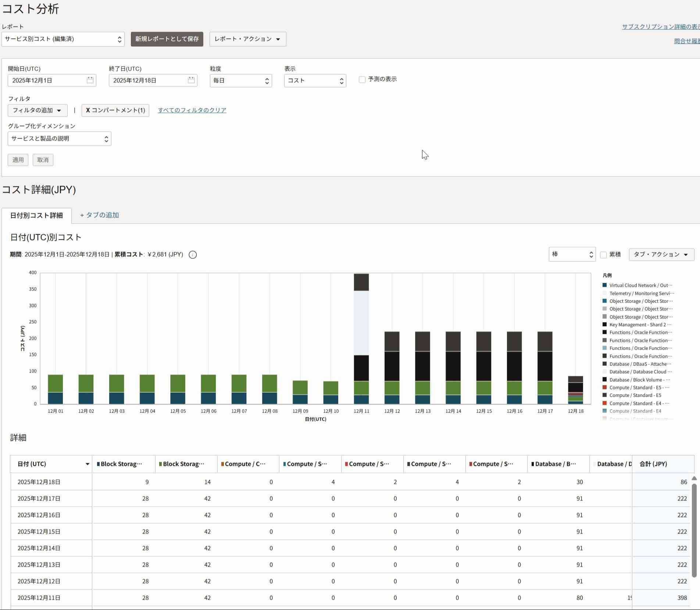Screen dimensions: 700x610
Task: Click the Database / Block Volume legend entry
Action: click(639, 380)
